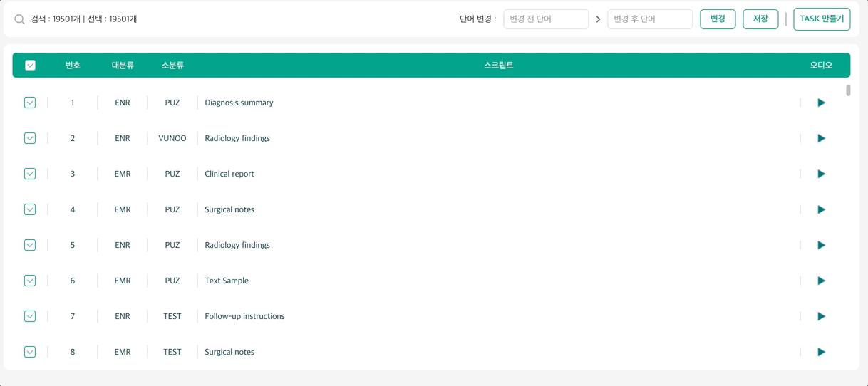This screenshot has width=868, height=386.
Task: Toggle the select-all checkbox in header
Action: [x=30, y=65]
